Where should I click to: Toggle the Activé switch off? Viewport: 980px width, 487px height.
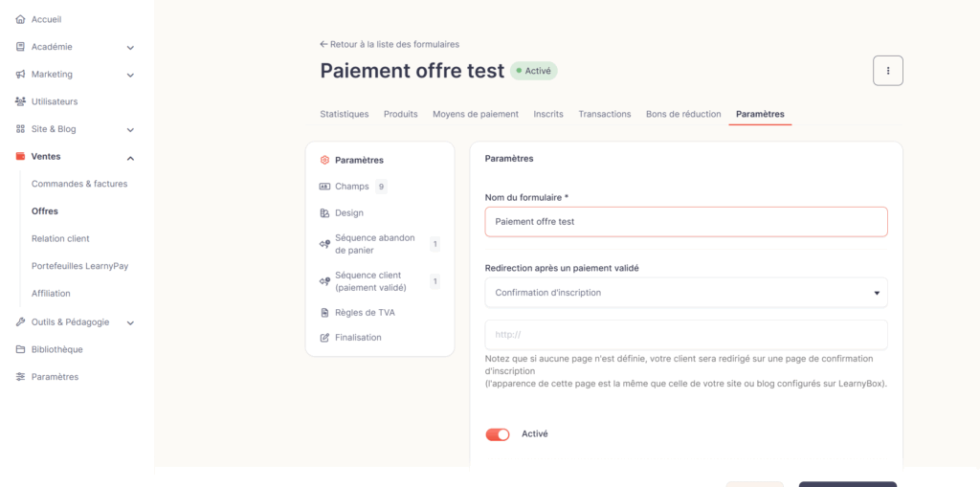tap(498, 434)
